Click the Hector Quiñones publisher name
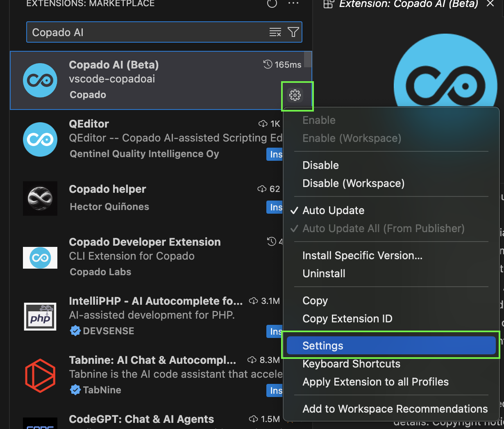This screenshot has width=504, height=429. point(109,207)
